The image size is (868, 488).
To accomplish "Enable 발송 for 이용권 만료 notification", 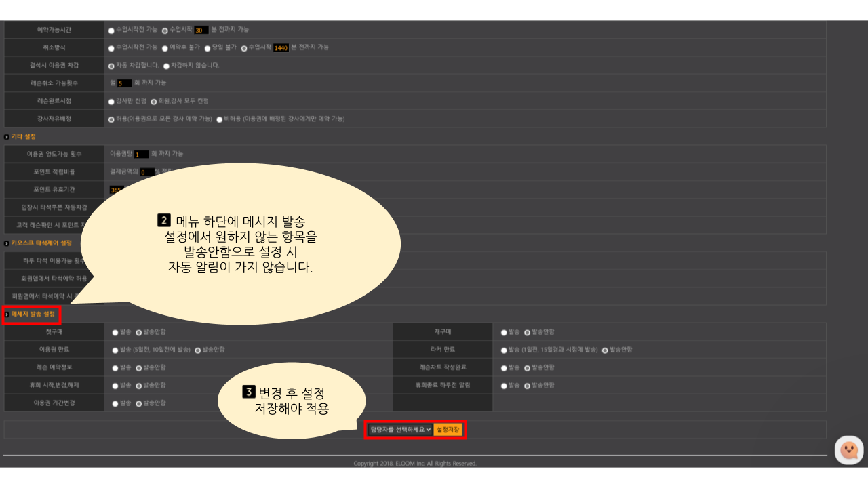I will coord(115,350).
